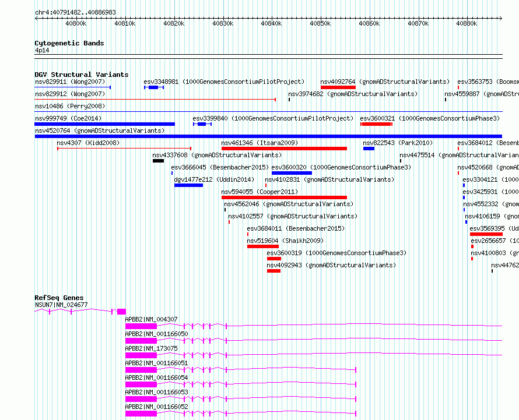Select the esv3399840 variant label

tap(273, 118)
